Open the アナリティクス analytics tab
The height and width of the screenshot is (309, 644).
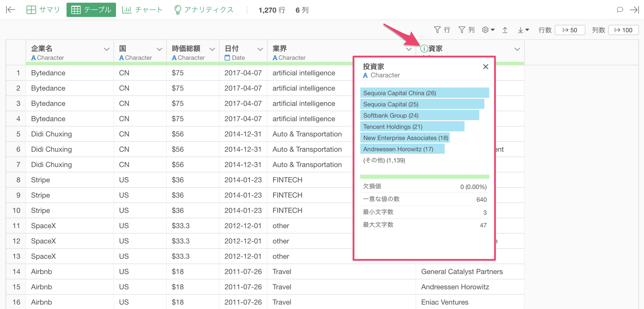204,10
